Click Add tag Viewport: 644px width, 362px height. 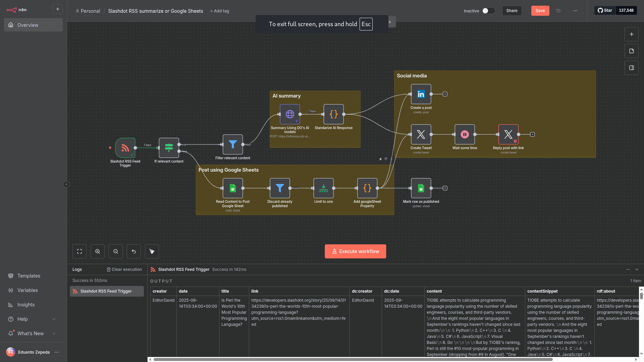pos(220,11)
